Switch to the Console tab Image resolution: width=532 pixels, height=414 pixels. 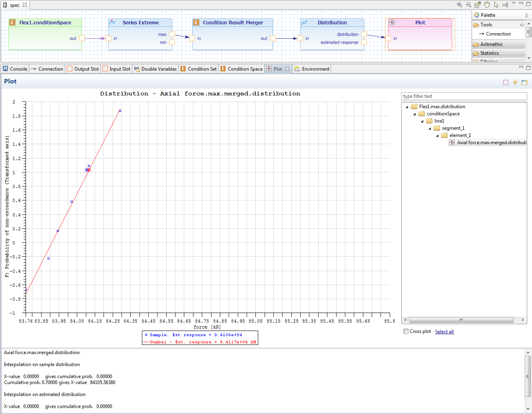(15, 69)
